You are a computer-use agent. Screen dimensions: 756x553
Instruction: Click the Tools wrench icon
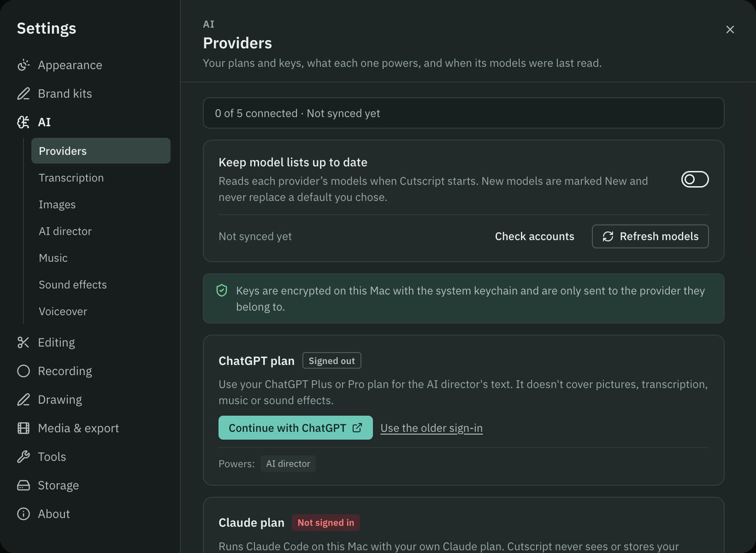(x=23, y=457)
